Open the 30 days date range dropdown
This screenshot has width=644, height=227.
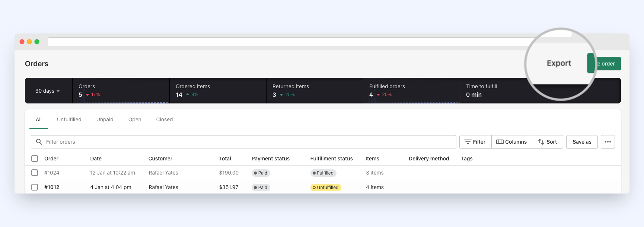(47, 91)
